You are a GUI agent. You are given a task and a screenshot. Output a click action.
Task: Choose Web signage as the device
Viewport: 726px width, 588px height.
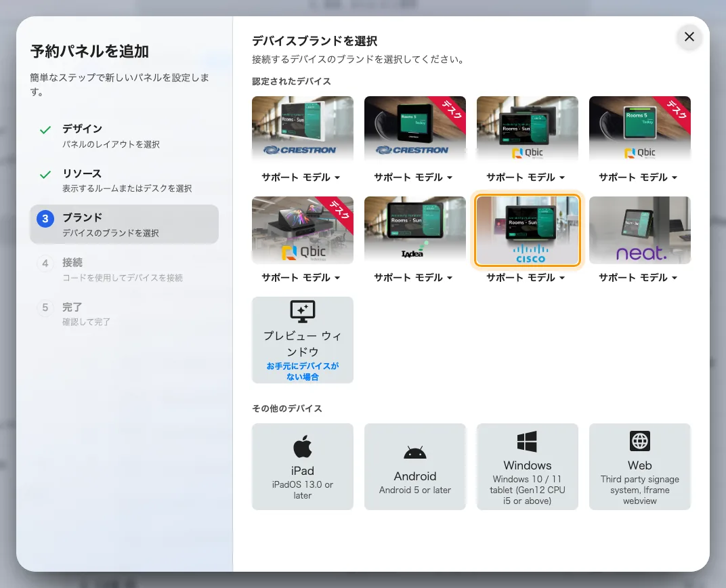640,467
